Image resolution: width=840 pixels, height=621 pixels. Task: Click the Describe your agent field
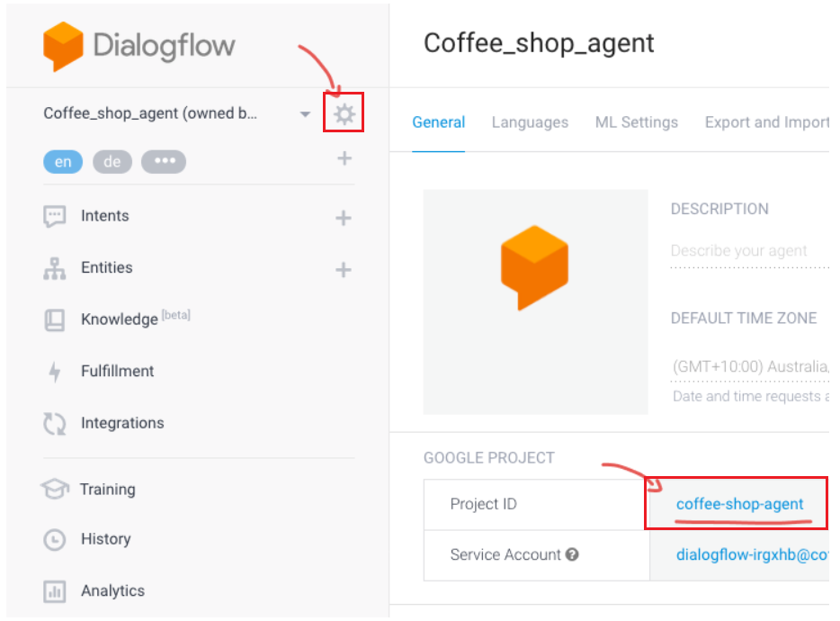coord(750,251)
